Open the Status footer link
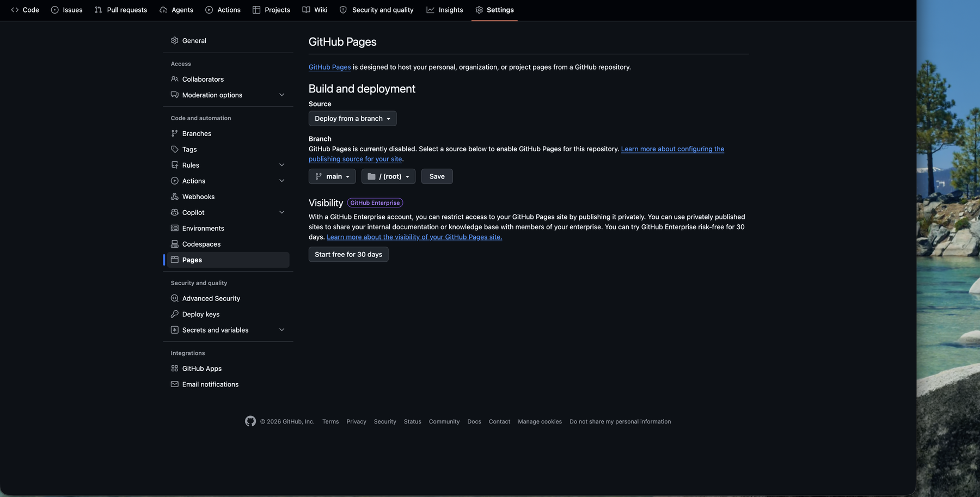Viewport: 980px width, 497px height. 413,422
